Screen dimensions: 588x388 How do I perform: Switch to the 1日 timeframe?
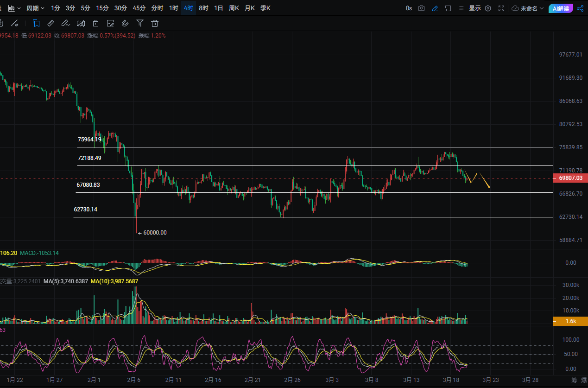218,8
